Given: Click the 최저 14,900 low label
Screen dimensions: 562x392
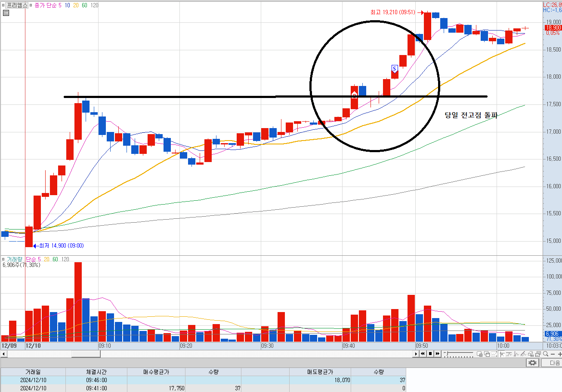Looking at the screenshot, I should [61, 246].
